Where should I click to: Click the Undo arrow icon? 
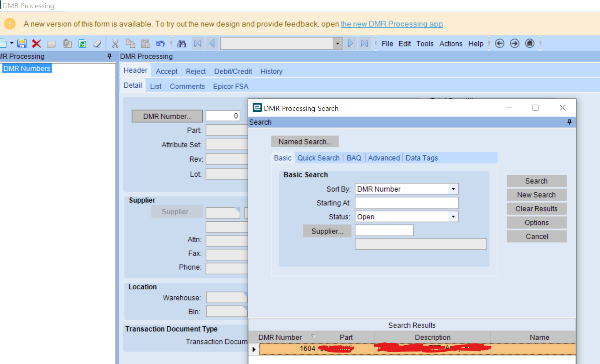point(161,43)
